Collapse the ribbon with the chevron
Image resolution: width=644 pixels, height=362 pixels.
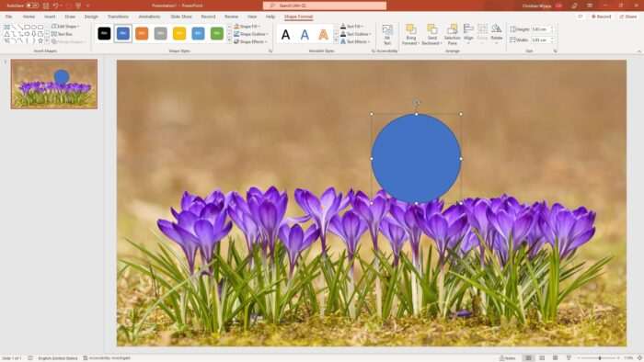click(639, 51)
